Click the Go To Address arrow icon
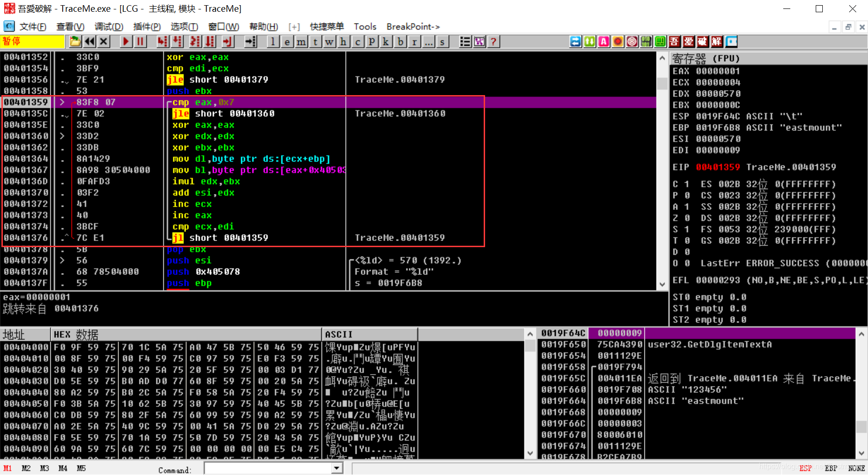Viewport: 868px width, 475px height. coord(251,42)
